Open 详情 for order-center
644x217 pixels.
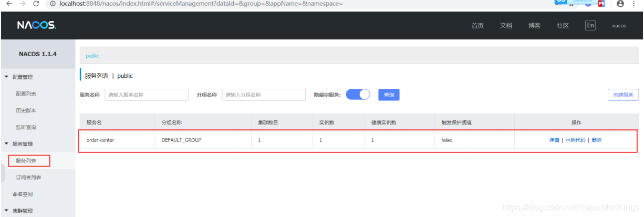point(554,140)
